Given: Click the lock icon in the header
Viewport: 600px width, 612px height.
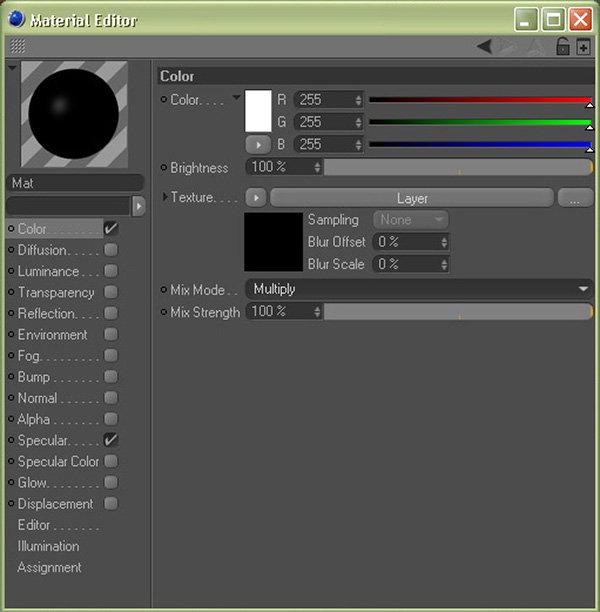Looking at the screenshot, I should click(x=563, y=46).
